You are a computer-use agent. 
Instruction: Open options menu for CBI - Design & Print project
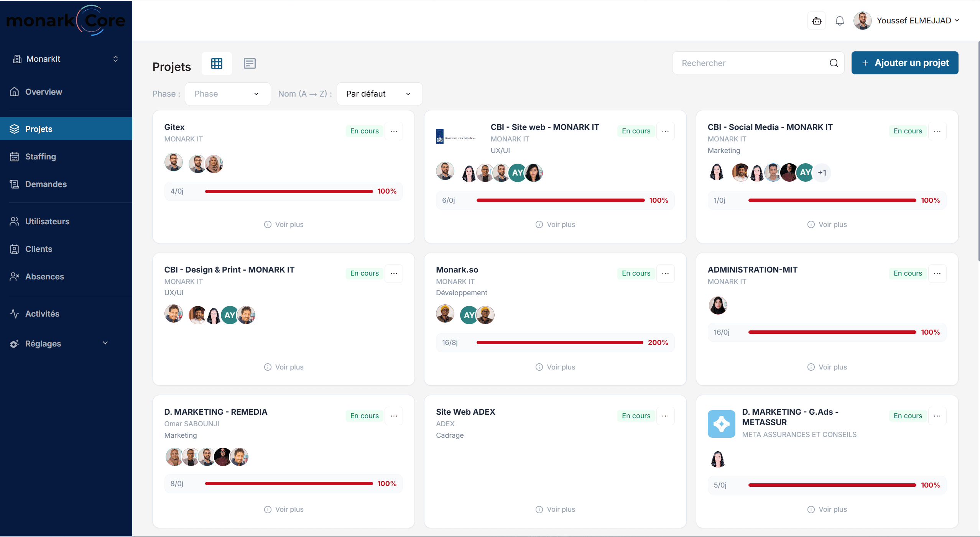[394, 273]
